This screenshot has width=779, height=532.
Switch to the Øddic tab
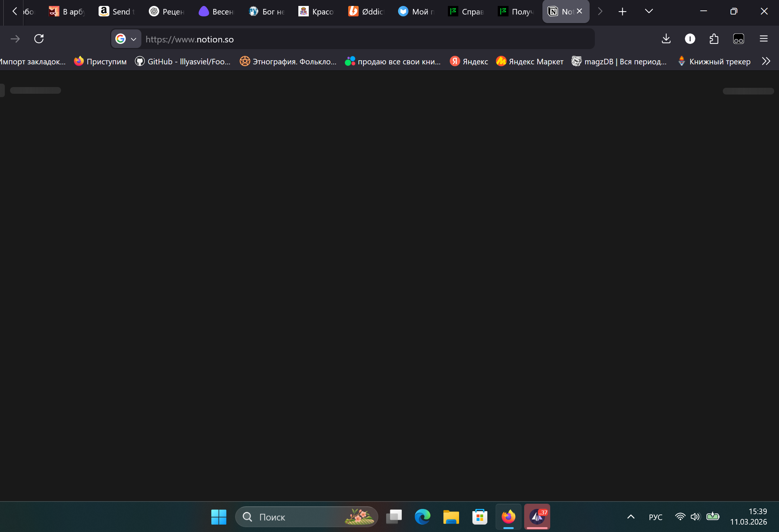tap(367, 12)
